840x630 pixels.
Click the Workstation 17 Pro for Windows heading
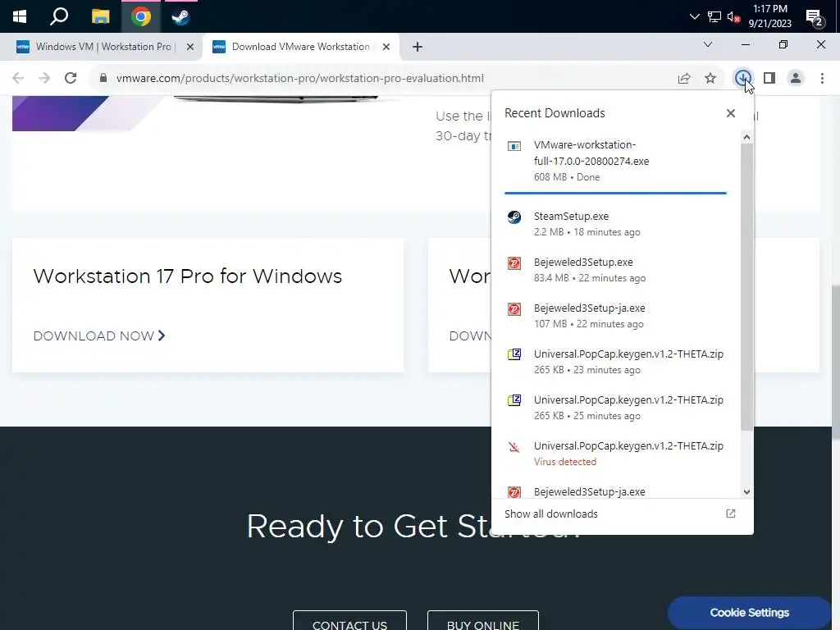point(188,276)
